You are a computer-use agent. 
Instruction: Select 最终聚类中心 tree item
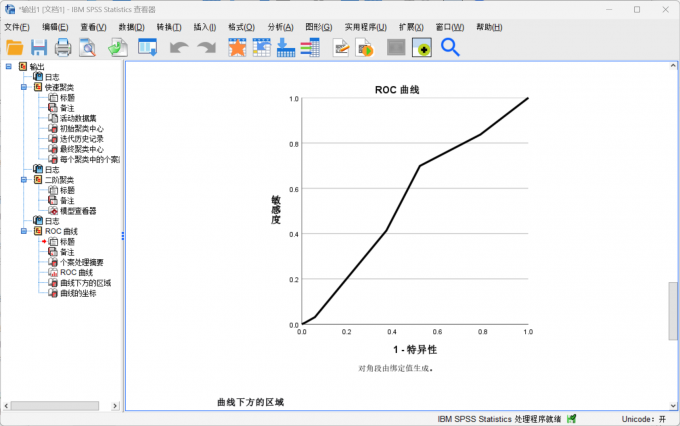[x=82, y=149]
